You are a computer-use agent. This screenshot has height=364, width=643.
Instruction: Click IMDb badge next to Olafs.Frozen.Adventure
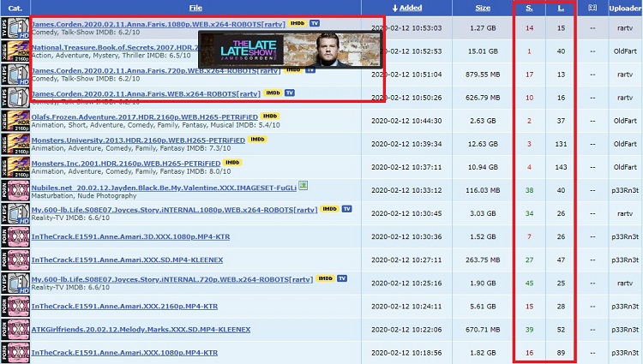(x=270, y=116)
